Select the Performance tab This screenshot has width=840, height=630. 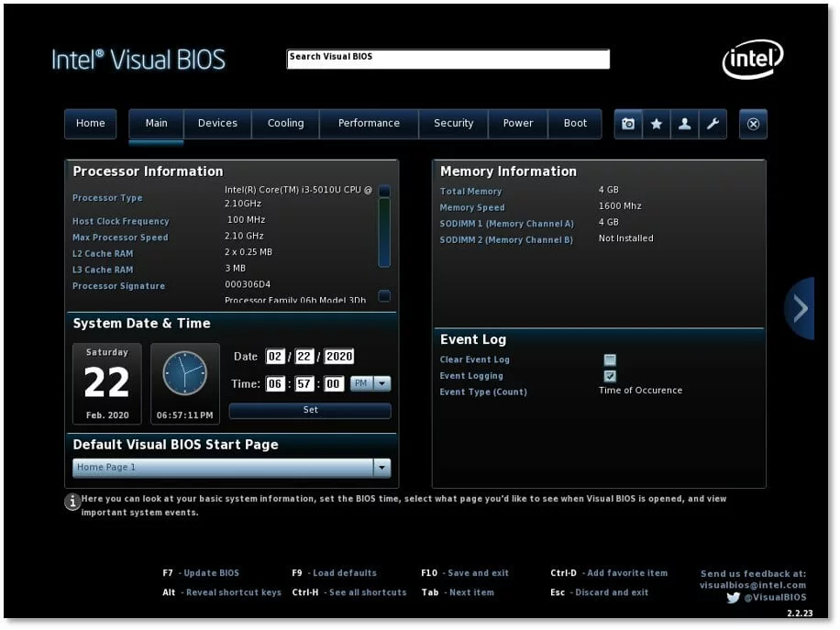pos(369,124)
